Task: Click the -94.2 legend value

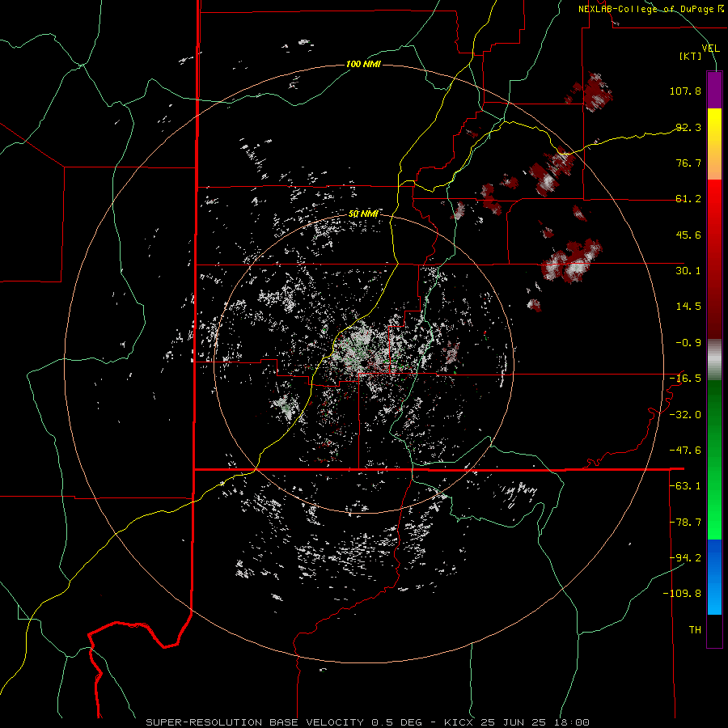Action: tap(685, 558)
